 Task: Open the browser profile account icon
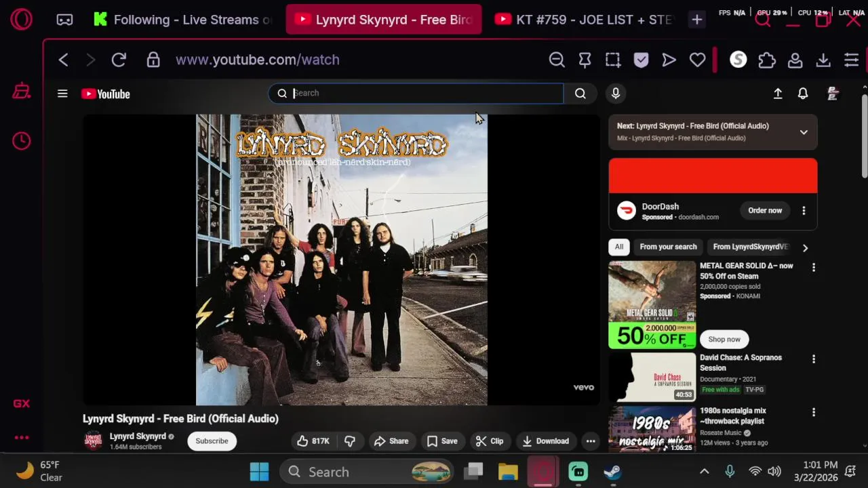click(795, 60)
